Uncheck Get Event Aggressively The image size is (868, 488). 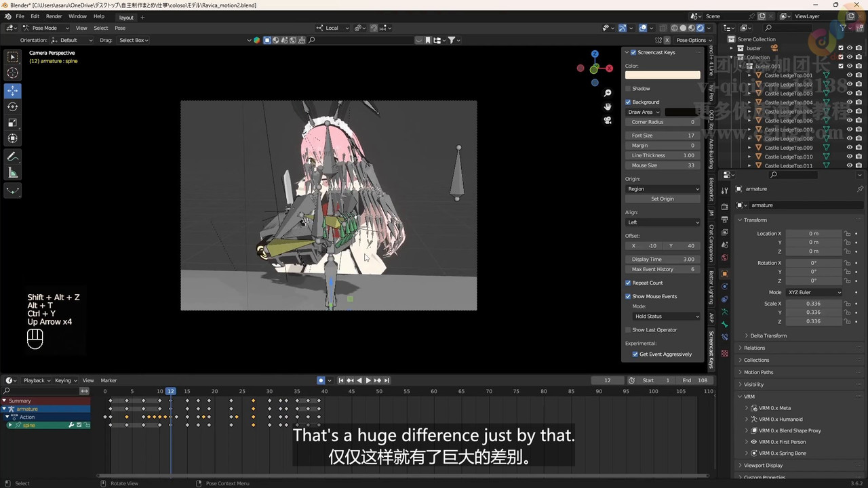click(635, 354)
